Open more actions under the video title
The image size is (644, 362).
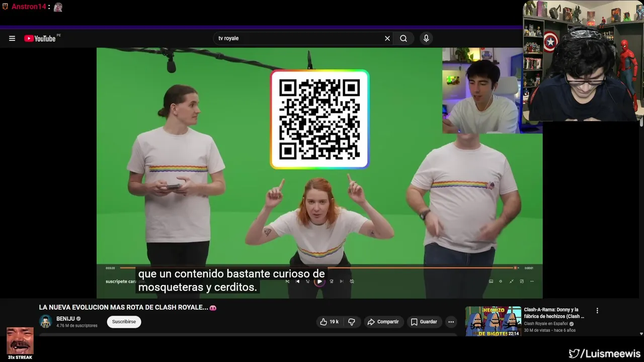tap(451, 322)
